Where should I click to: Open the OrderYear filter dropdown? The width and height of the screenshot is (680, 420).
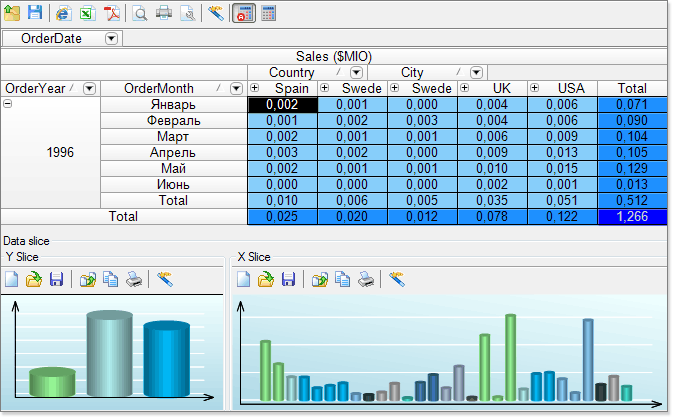tap(89, 89)
